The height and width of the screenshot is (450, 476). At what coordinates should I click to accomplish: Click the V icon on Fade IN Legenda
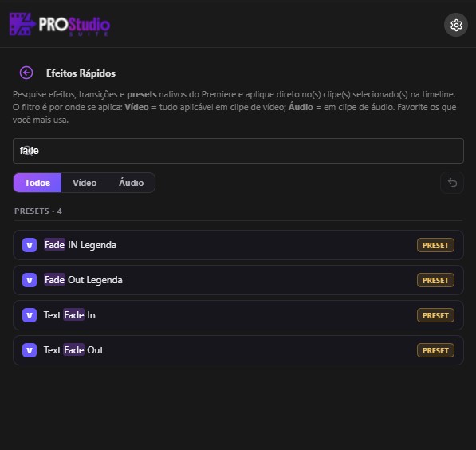(30, 245)
